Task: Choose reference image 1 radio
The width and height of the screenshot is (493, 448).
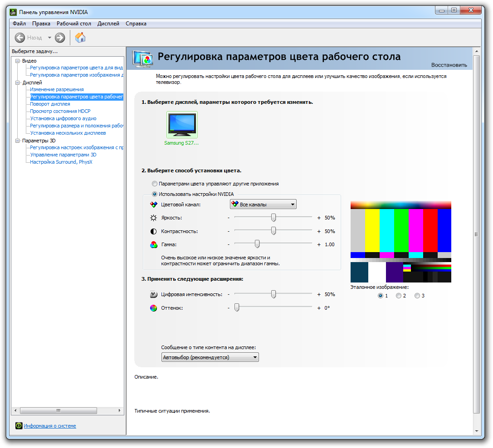Action: [x=381, y=296]
